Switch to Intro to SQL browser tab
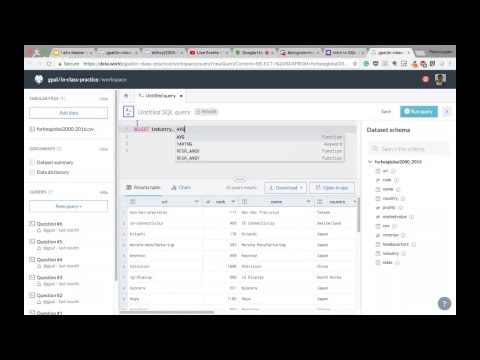 click(x=344, y=53)
